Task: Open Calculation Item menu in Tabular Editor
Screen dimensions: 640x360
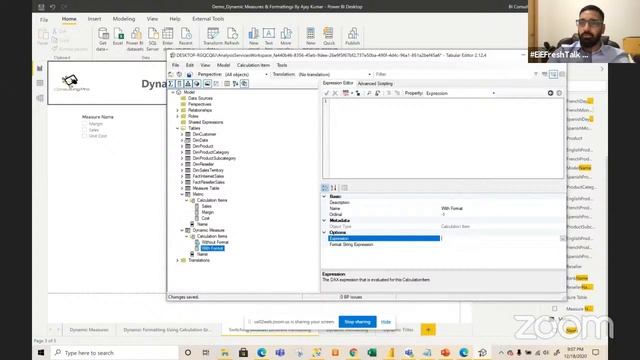Action: pos(253,65)
